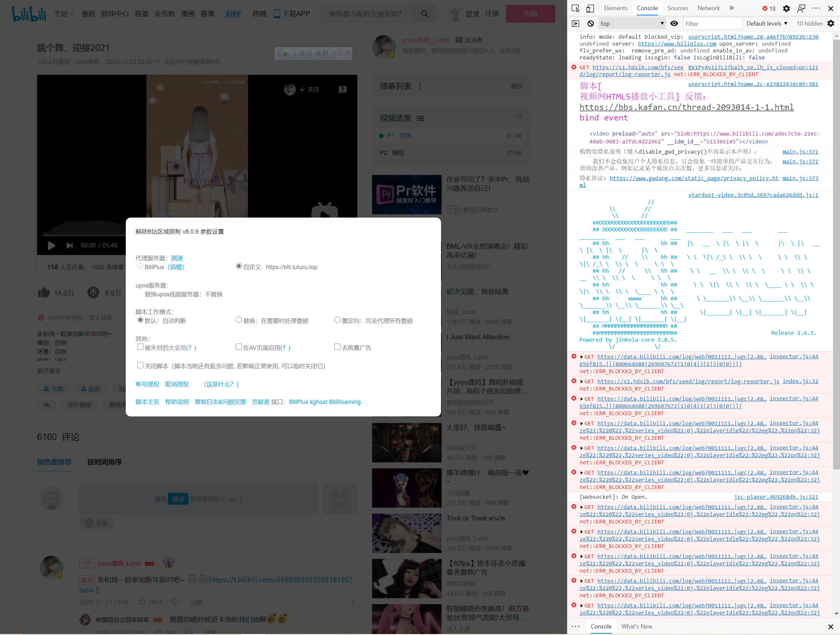840x635 pixels.
Task: Click the next episode button in the player
Action: (70, 245)
